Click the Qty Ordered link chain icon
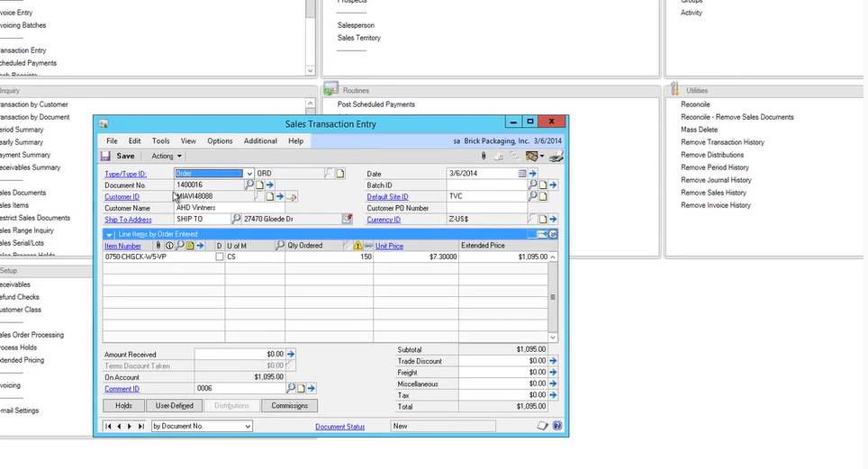868x469 pixels. pyautogui.click(x=368, y=245)
